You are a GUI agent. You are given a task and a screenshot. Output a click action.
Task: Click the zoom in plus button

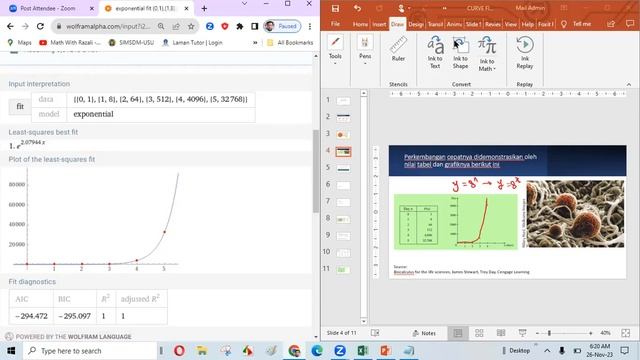[x=591, y=333]
